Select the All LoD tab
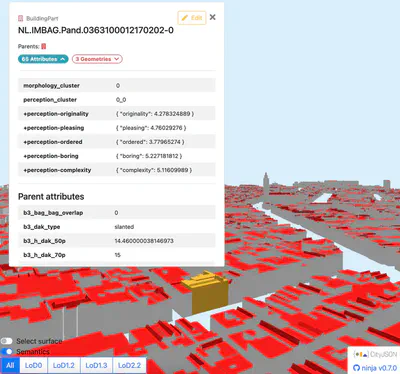Viewport: 400px width, 374px height. (x=10, y=365)
